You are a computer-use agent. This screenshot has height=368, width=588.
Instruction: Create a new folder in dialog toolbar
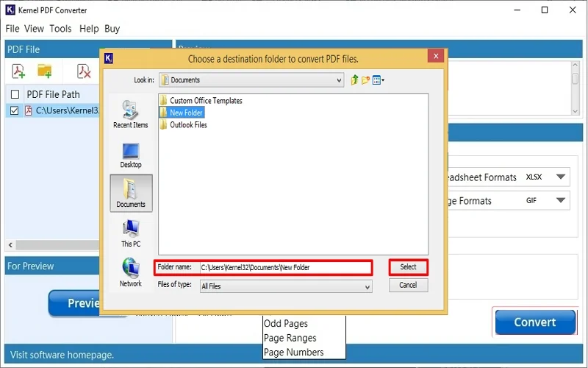point(365,80)
